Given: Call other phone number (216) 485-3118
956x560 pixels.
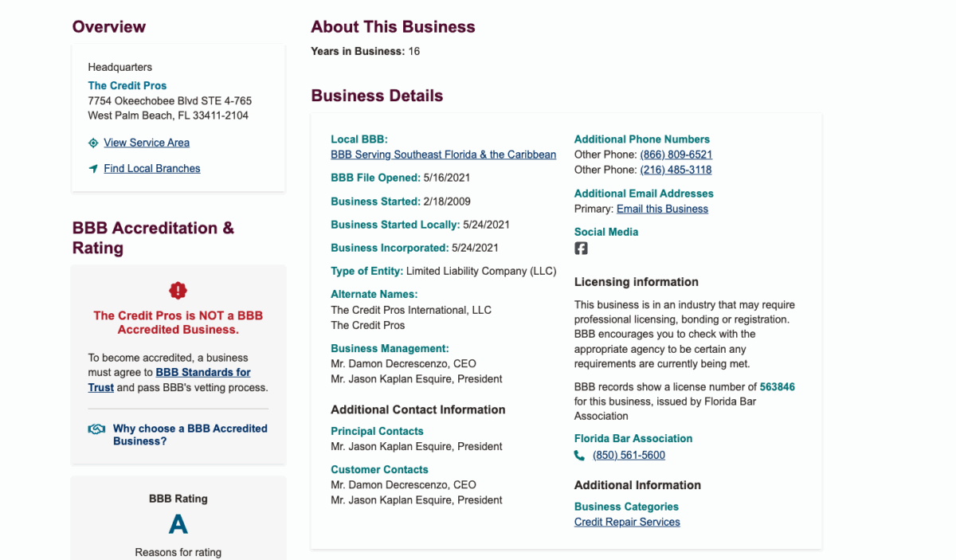Looking at the screenshot, I should tap(676, 169).
